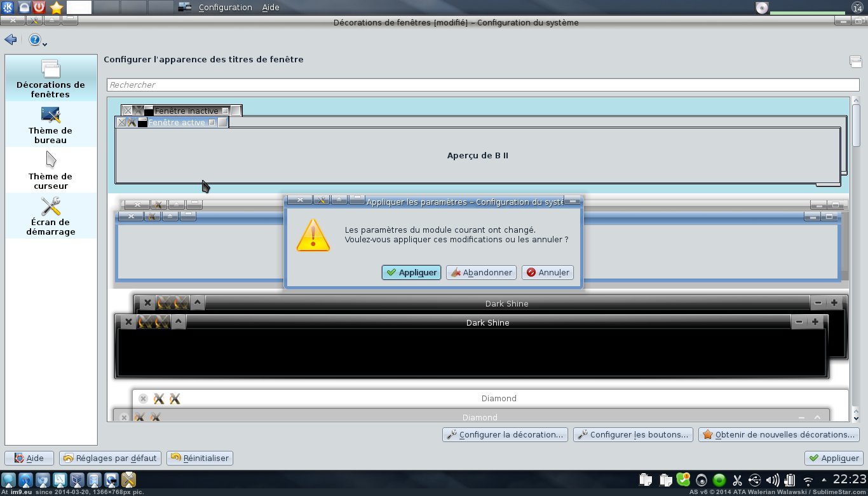
Task: Click the CD disc icon in top panel
Action: pos(762,8)
